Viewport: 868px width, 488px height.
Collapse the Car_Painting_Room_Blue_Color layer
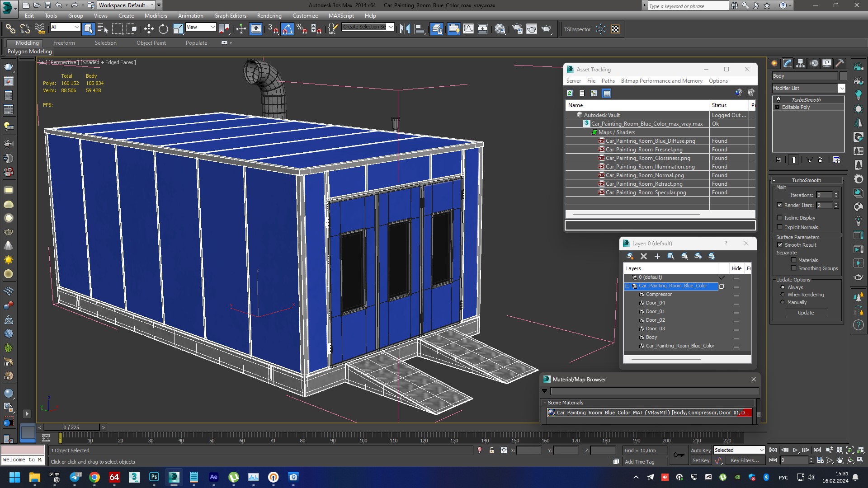click(627, 286)
